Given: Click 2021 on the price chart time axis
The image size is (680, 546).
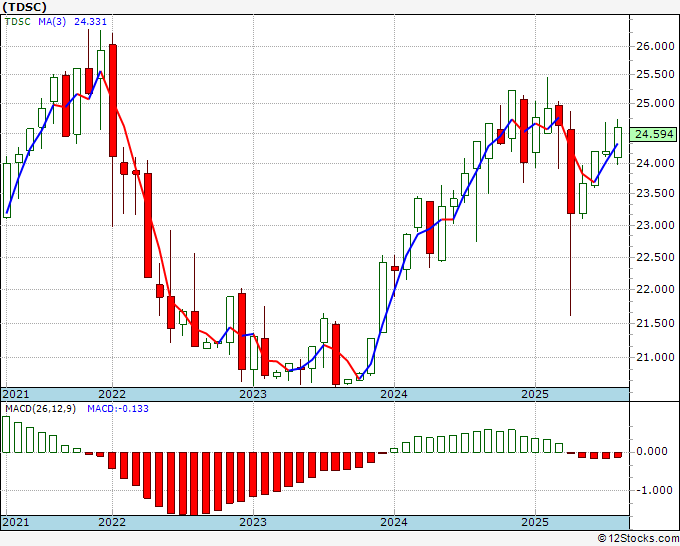Looking at the screenshot, I should pos(16,394).
